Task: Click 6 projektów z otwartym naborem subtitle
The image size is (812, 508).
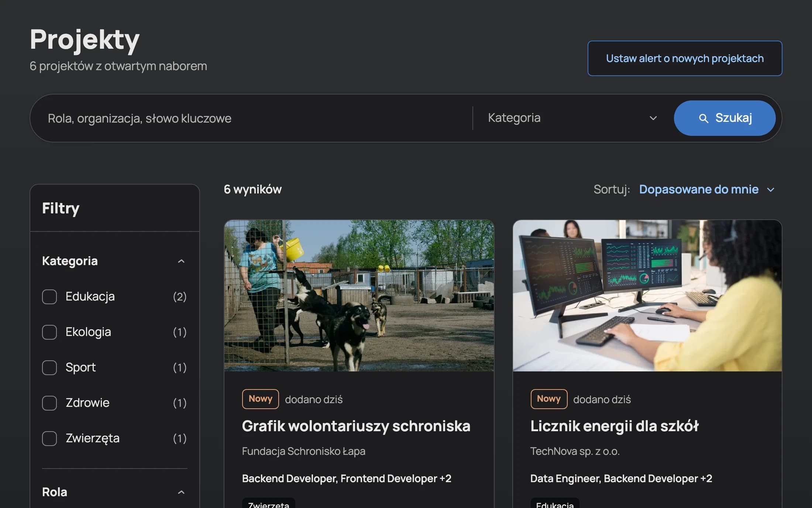Action: tap(118, 66)
